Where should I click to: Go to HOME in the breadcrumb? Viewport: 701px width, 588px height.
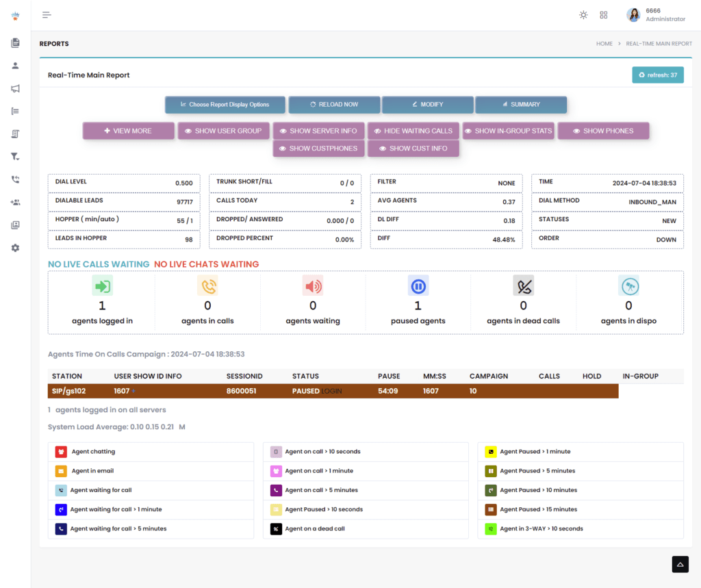tap(604, 44)
